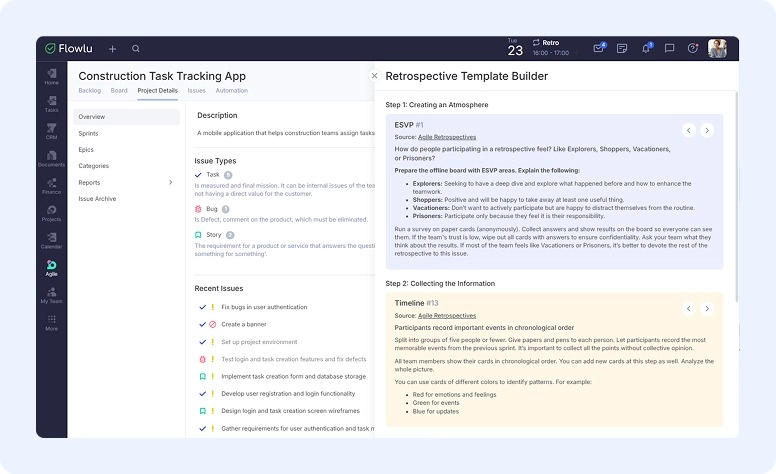Switch to the Backlog tab
Image resolution: width=776 pixels, height=474 pixels.
tap(90, 91)
